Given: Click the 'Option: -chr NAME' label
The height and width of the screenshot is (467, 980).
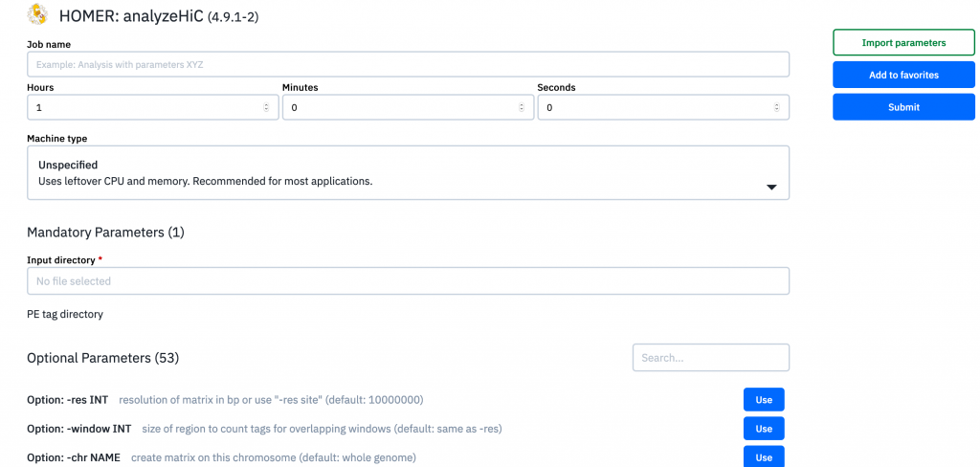Looking at the screenshot, I should pyautogui.click(x=74, y=457).
